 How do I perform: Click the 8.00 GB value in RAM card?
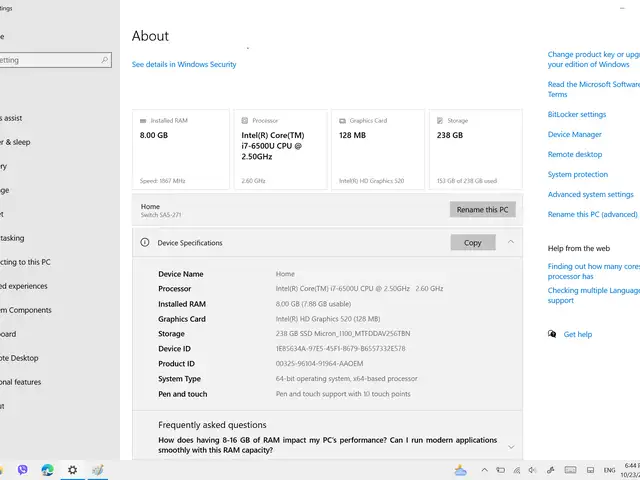pos(154,135)
